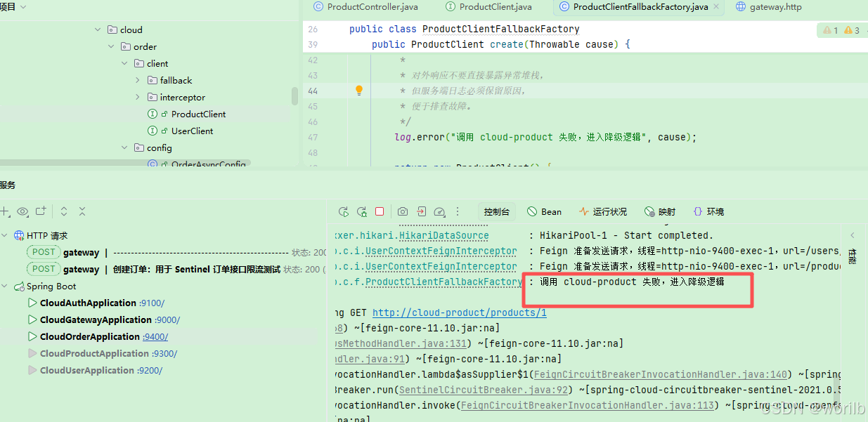The width and height of the screenshot is (868, 422).
Task: Collapse all services tree nodes
Action: pyautogui.click(x=82, y=211)
